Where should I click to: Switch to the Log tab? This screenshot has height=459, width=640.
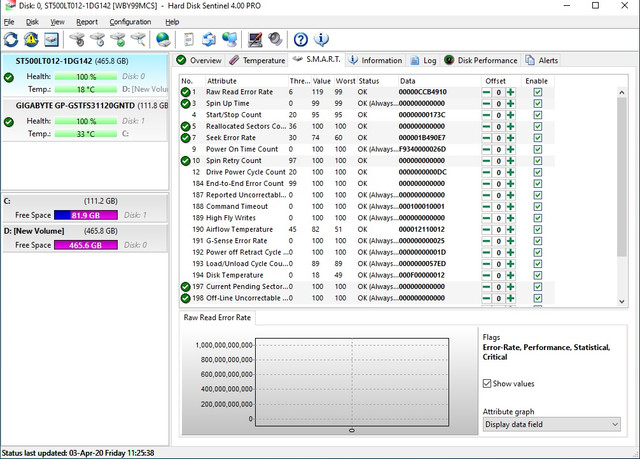click(x=423, y=60)
